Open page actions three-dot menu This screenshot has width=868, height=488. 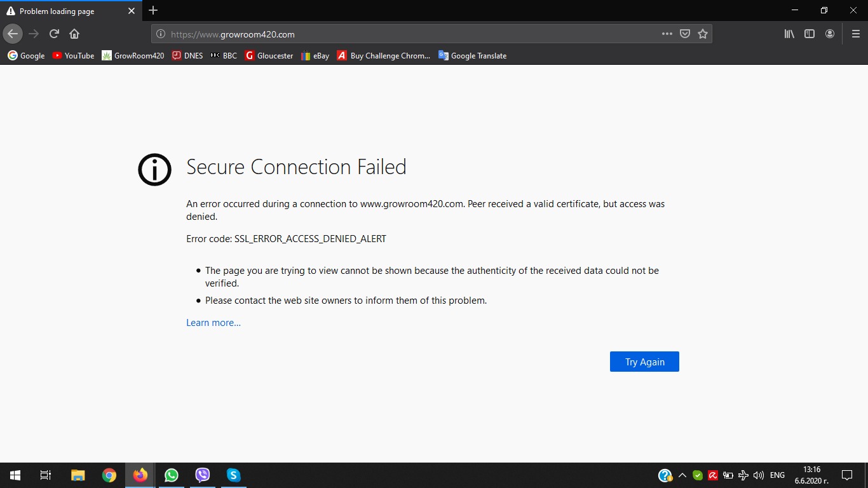[x=667, y=34]
